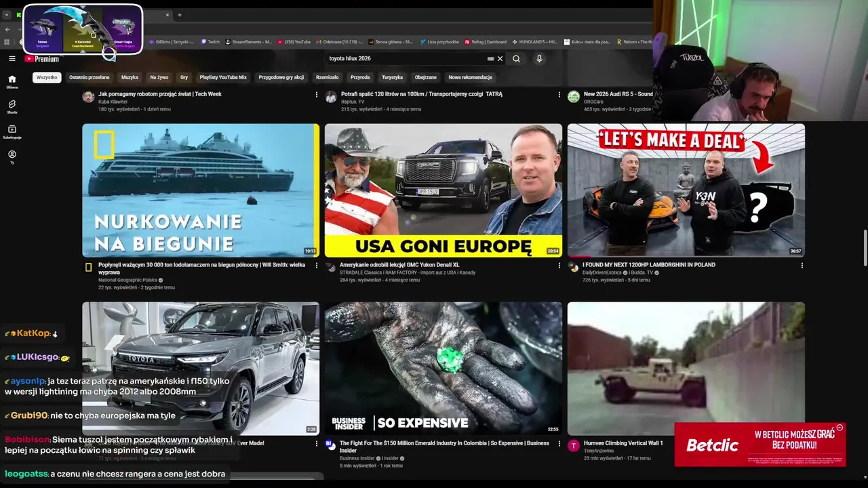Open the browser tab search dropdown
The width and height of the screenshot is (868, 488).
point(6,15)
